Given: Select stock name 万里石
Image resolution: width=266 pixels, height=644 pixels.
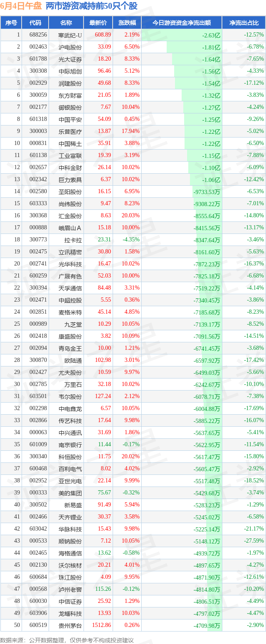Looking at the screenshot, I should pyautogui.click(x=73, y=384).
